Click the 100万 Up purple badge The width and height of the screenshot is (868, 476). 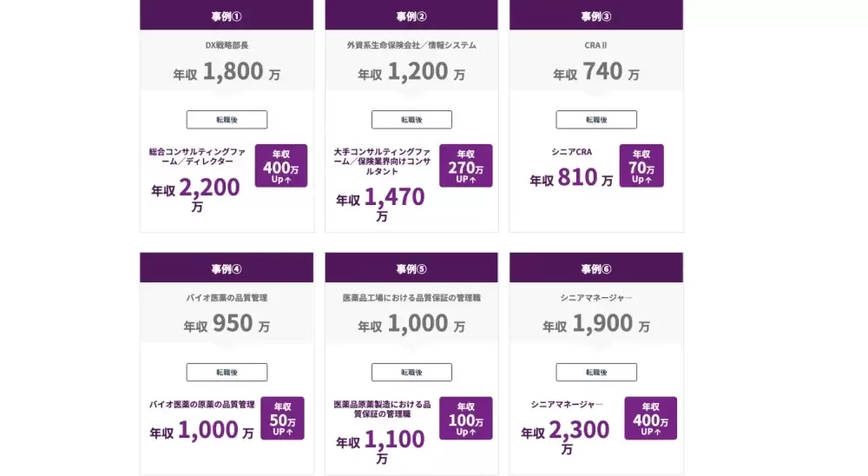click(465, 419)
